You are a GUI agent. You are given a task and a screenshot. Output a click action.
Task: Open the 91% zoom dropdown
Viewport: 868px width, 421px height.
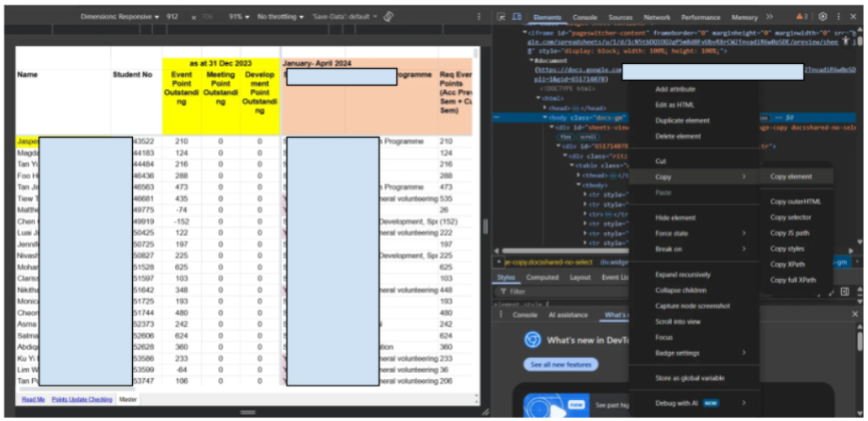coord(239,17)
